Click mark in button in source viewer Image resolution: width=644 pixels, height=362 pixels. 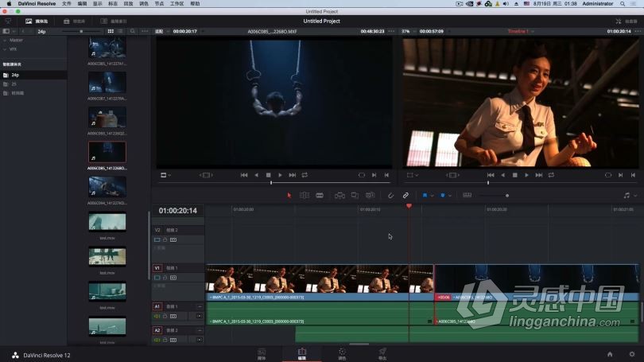pos(374,175)
